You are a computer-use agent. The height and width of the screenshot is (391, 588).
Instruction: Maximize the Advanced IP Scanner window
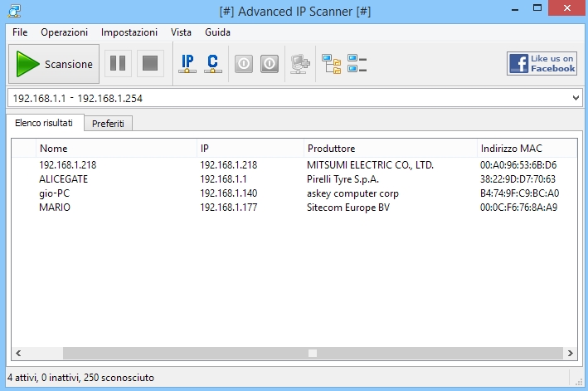tap(537, 7)
